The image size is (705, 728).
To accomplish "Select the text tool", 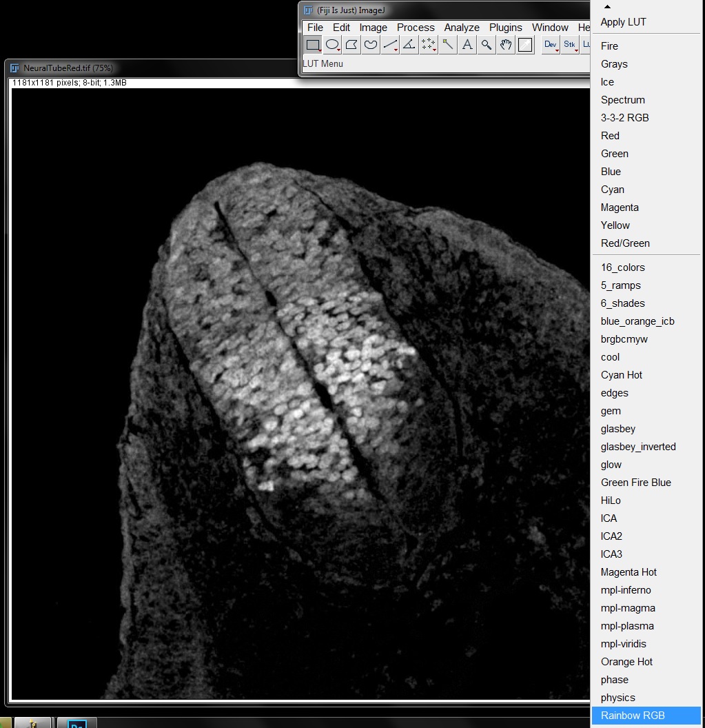I will (x=467, y=44).
